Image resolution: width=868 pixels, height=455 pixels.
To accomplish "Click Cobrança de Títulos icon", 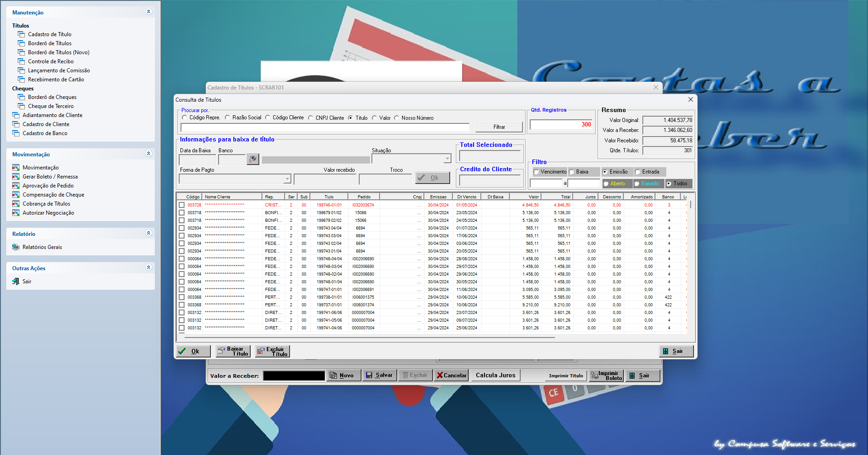I will (x=16, y=204).
